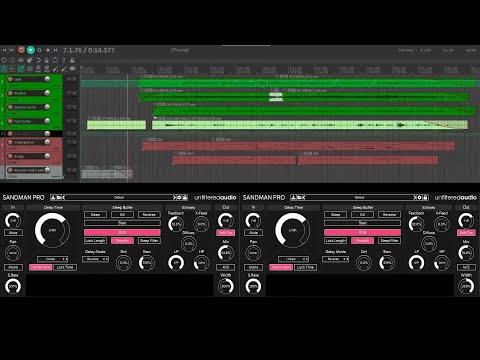Image resolution: width=480 pixels, height=360 pixels.
Task: Adjust Feedback knob in left Sandman Pro
Action: [176, 224]
